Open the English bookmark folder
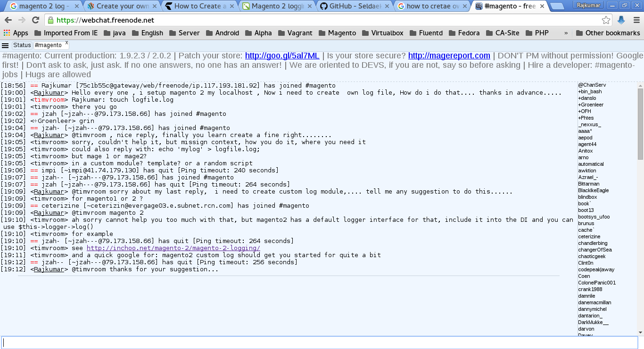644x349 pixels. (148, 33)
